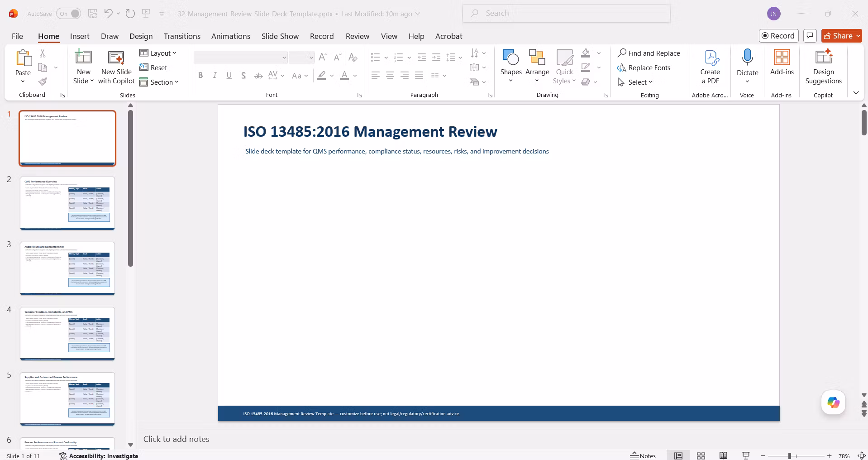This screenshot has height=460, width=868.
Task: Open the File menu
Action: click(17, 36)
